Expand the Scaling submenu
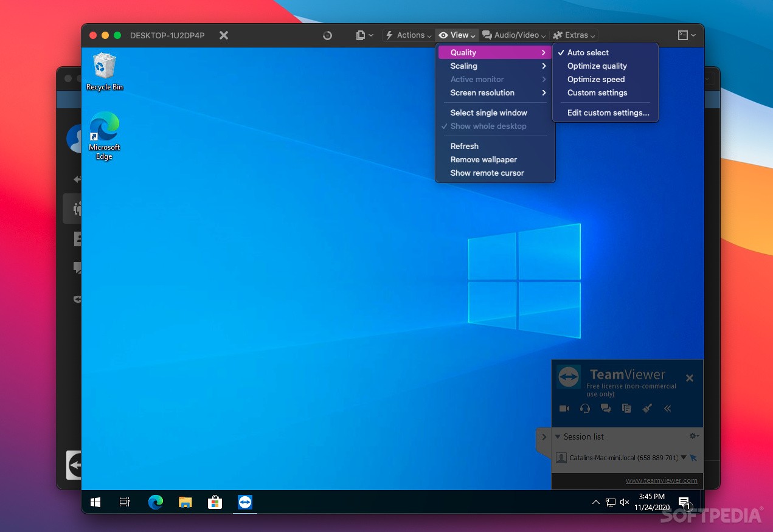This screenshot has width=773, height=532. click(495, 66)
